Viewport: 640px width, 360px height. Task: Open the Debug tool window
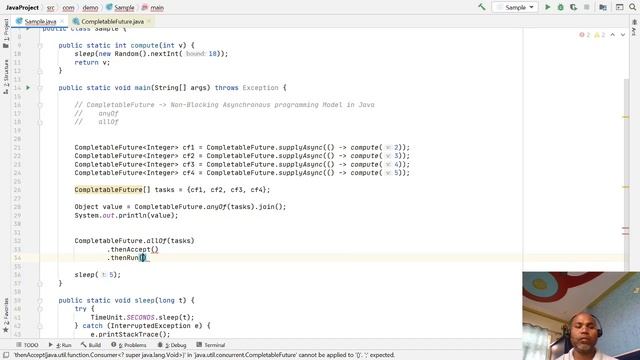(172, 345)
